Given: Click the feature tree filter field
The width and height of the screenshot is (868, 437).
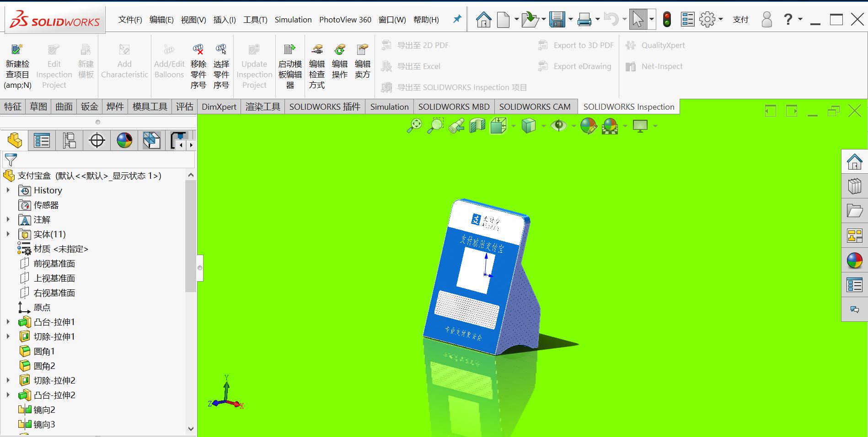Looking at the screenshot, I should click(x=99, y=160).
